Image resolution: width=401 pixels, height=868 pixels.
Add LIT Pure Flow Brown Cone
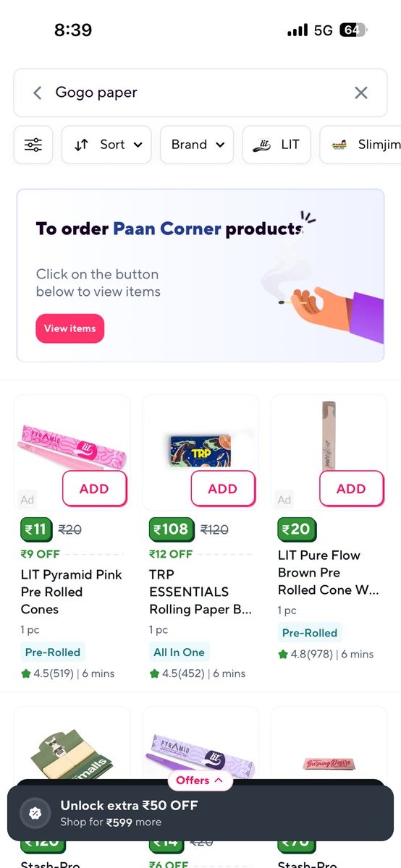point(351,489)
